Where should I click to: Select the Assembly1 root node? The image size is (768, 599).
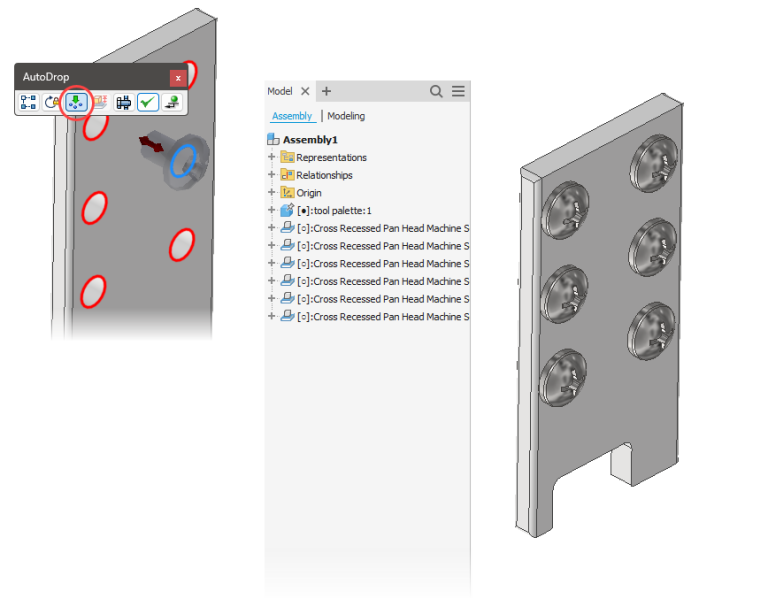[311, 140]
